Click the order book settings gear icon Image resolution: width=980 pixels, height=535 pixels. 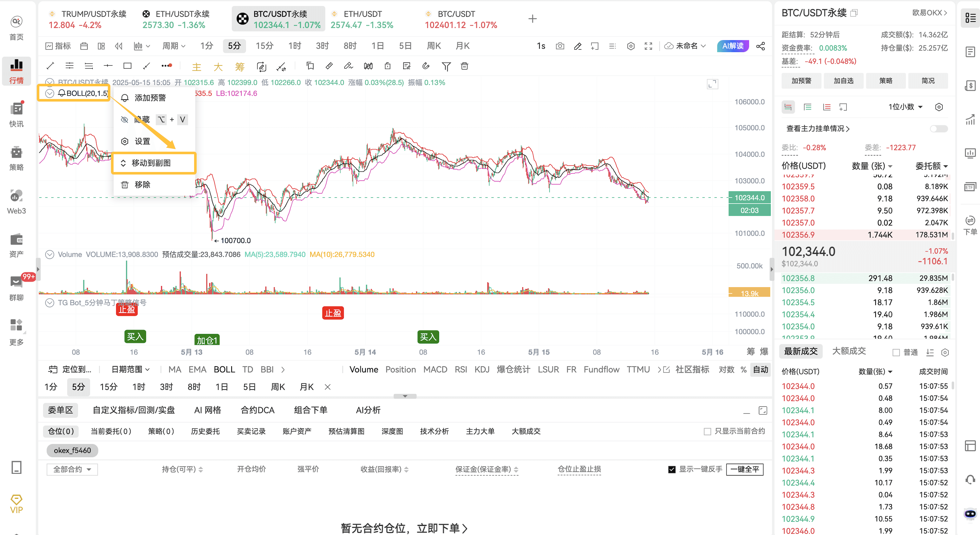point(938,107)
